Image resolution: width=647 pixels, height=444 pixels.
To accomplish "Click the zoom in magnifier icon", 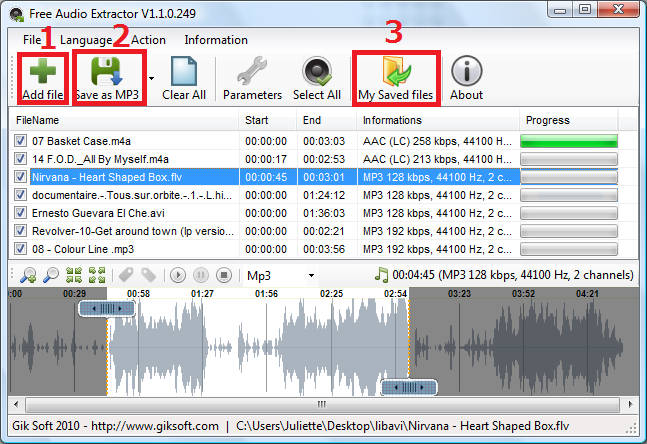I will pos(28,275).
